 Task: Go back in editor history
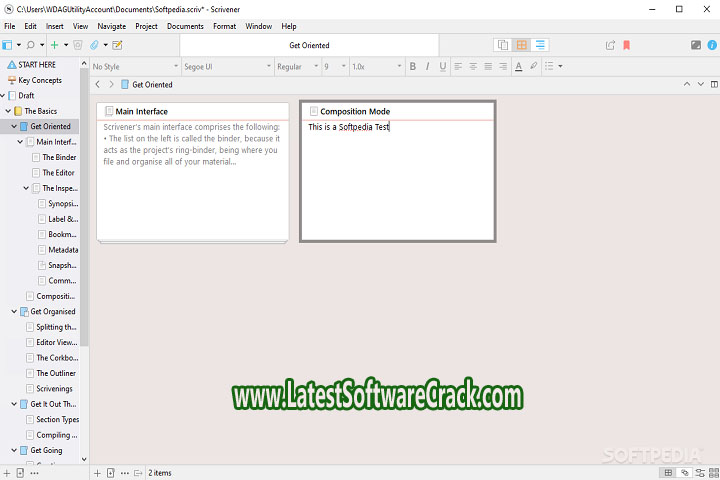click(97, 84)
